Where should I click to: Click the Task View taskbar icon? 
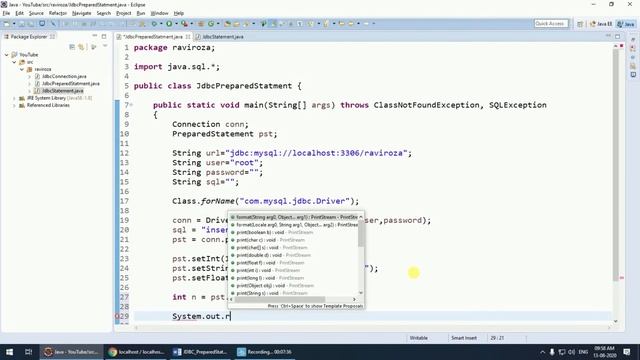(x=28, y=352)
